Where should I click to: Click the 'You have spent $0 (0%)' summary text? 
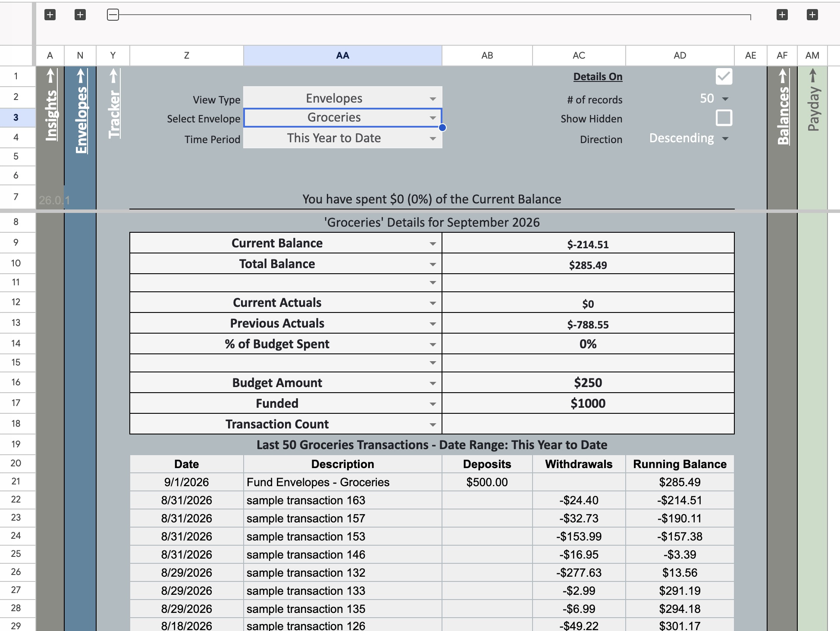click(432, 199)
